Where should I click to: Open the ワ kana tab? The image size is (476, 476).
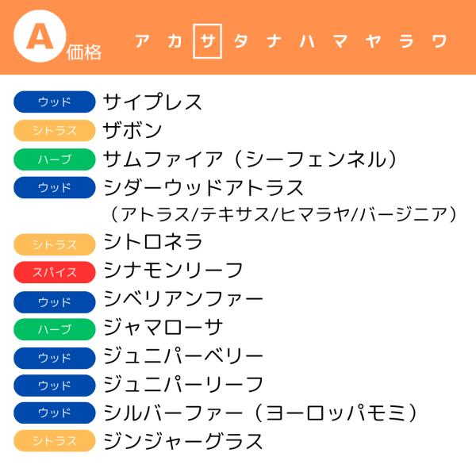pos(439,41)
